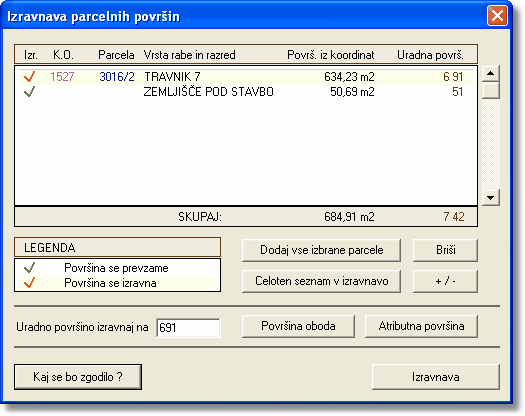525x416 pixels.
Task: Click the Atributna površina button
Action: click(x=421, y=326)
